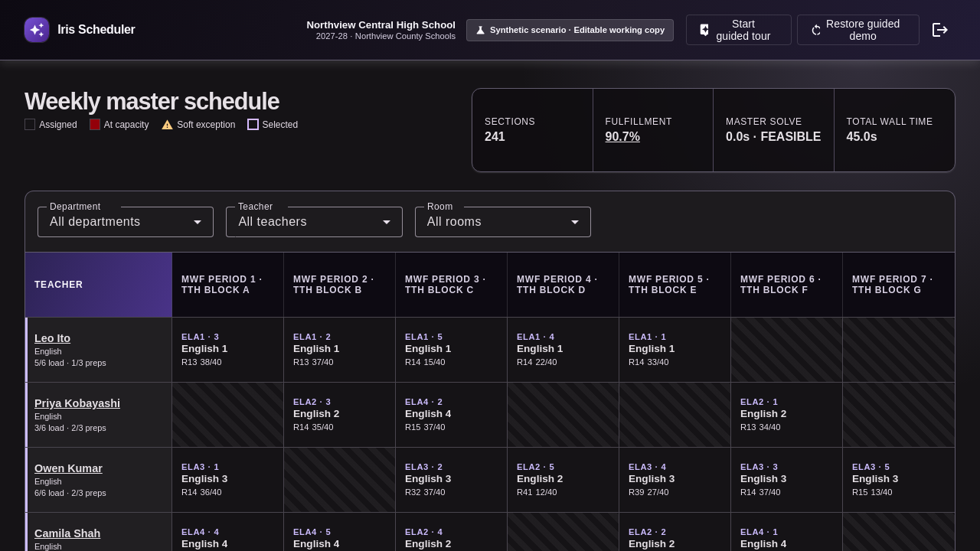The image size is (980, 551).
Task: Open the Department dropdown
Action: click(x=126, y=222)
